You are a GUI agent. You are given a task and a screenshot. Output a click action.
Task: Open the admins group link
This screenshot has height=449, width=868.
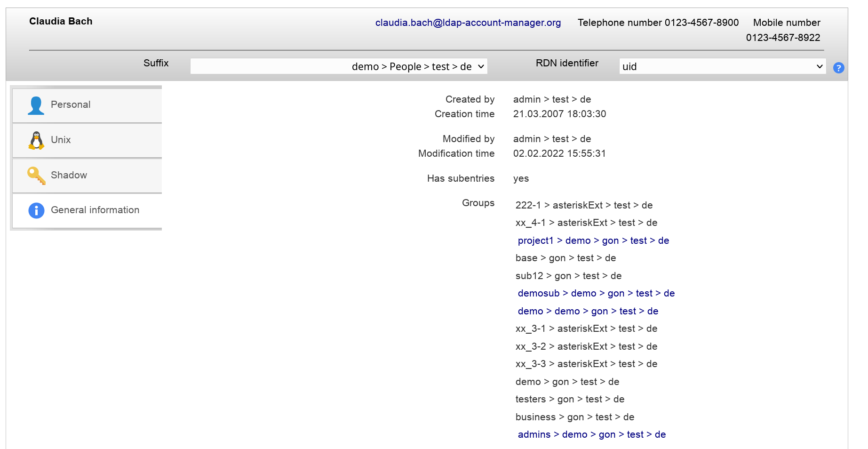(591, 434)
